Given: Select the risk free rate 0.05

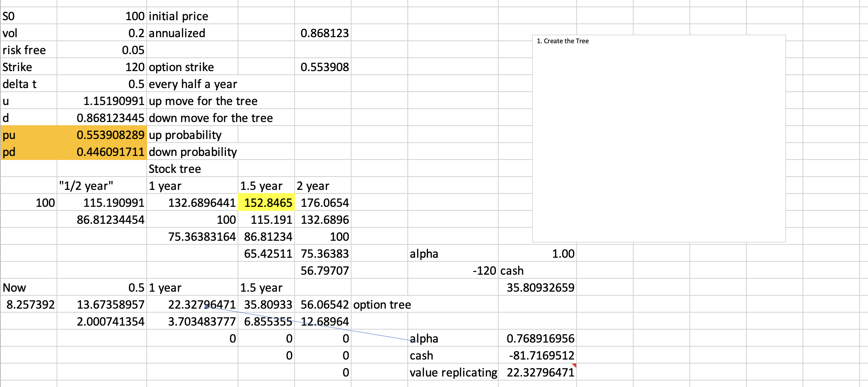Looking at the screenshot, I should click(133, 50).
